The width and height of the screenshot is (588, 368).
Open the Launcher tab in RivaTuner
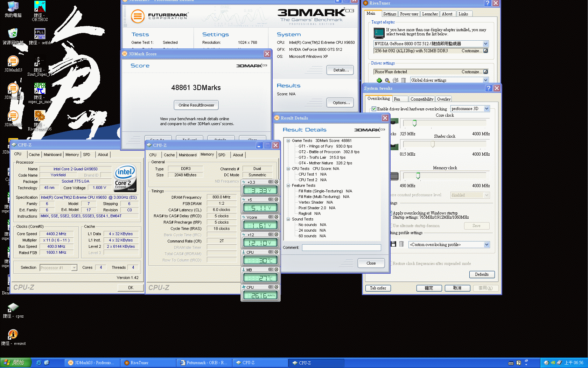(430, 14)
